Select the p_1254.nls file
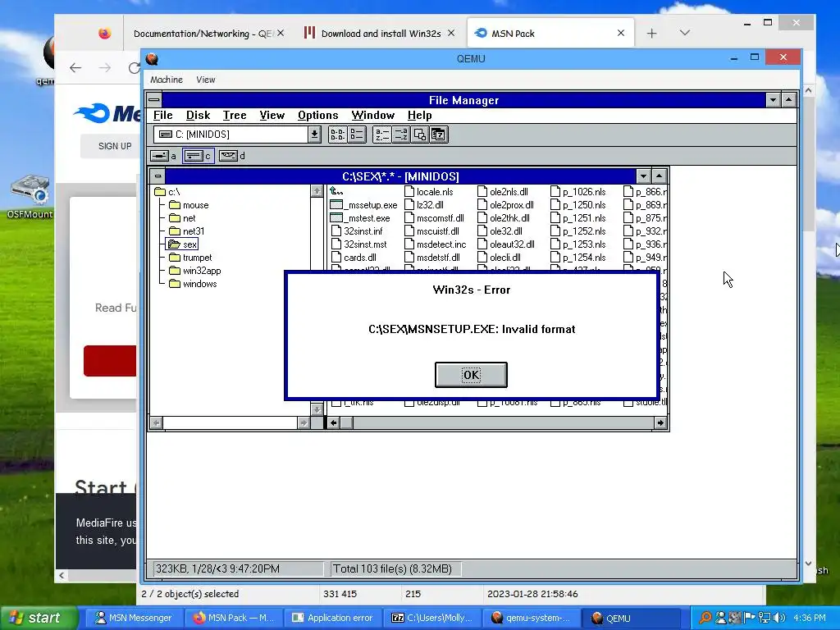The height and width of the screenshot is (630, 840). click(x=578, y=258)
